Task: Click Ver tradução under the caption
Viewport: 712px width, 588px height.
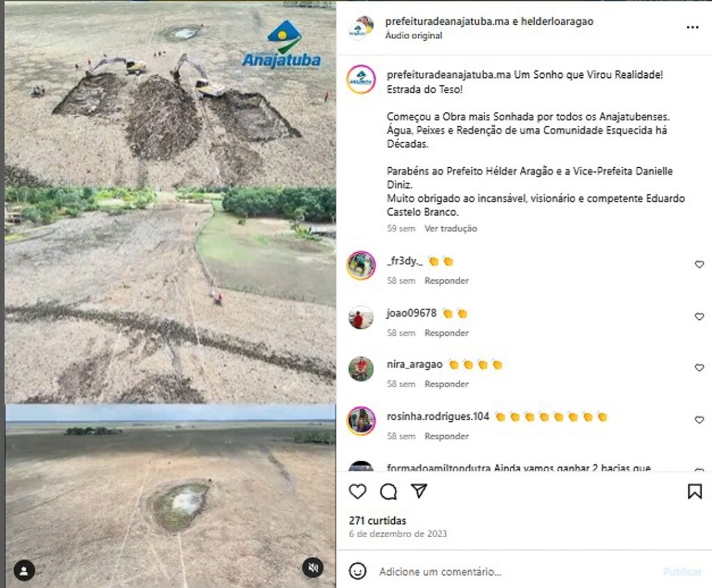Action: pyautogui.click(x=451, y=229)
